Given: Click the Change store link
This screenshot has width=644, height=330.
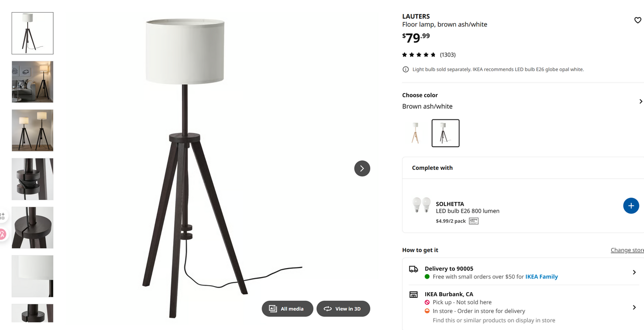Looking at the screenshot, I should [x=627, y=250].
